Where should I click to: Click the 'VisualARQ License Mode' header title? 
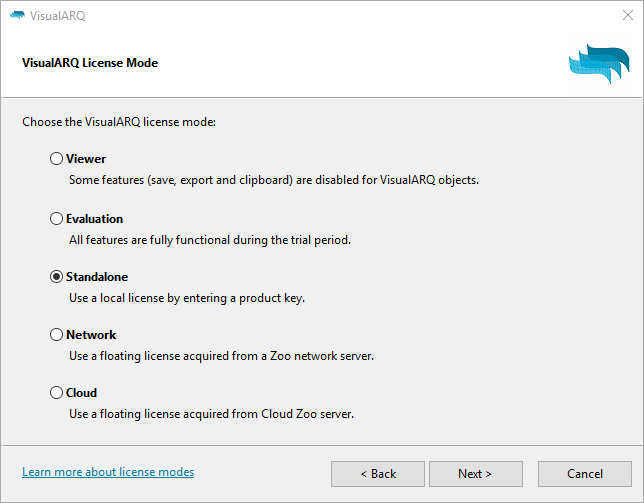90,63
